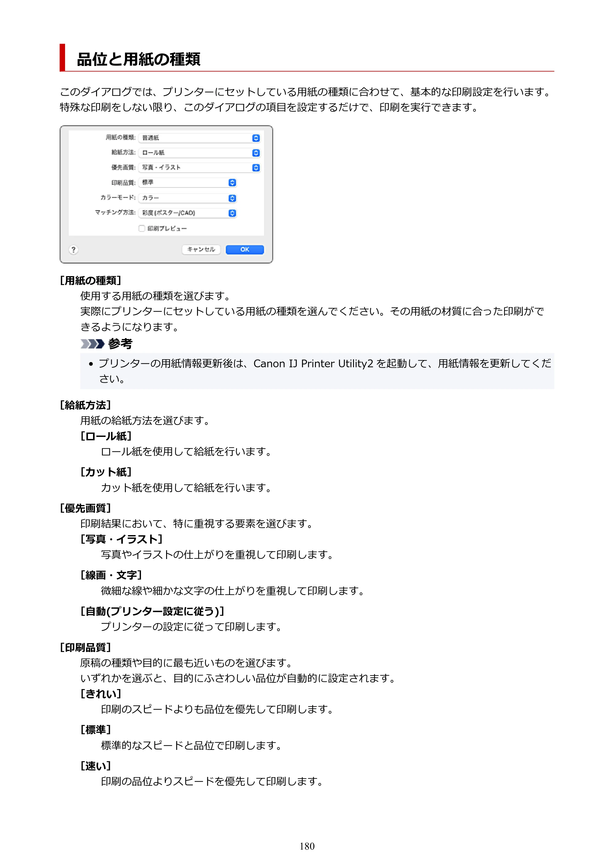Open the マッチング方法 dropdown
The height and width of the screenshot is (868, 614).
click(188, 213)
